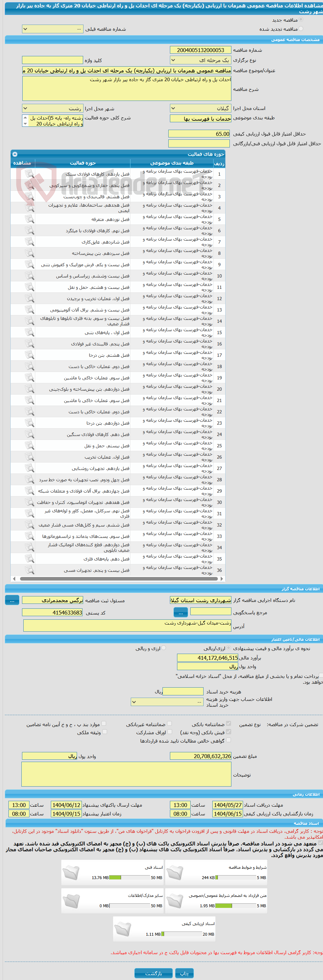Image resolution: width=323 pixels, height=980 pixels.
Task: Toggle موارد بند پ، ج و خ checkbox
Action: coord(104,724)
